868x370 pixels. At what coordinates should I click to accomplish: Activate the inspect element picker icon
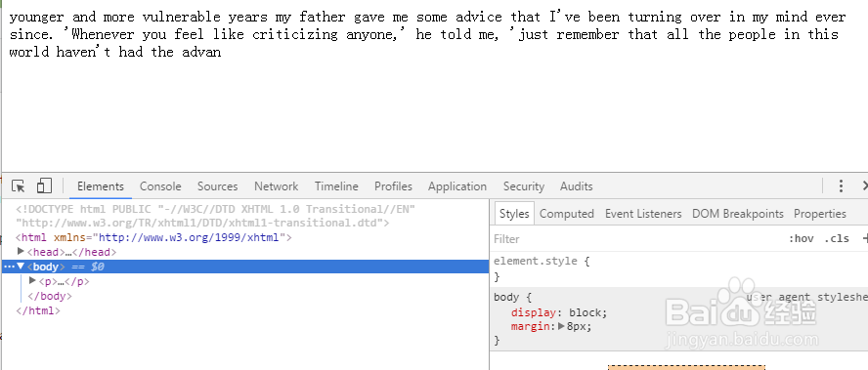pos(19,186)
